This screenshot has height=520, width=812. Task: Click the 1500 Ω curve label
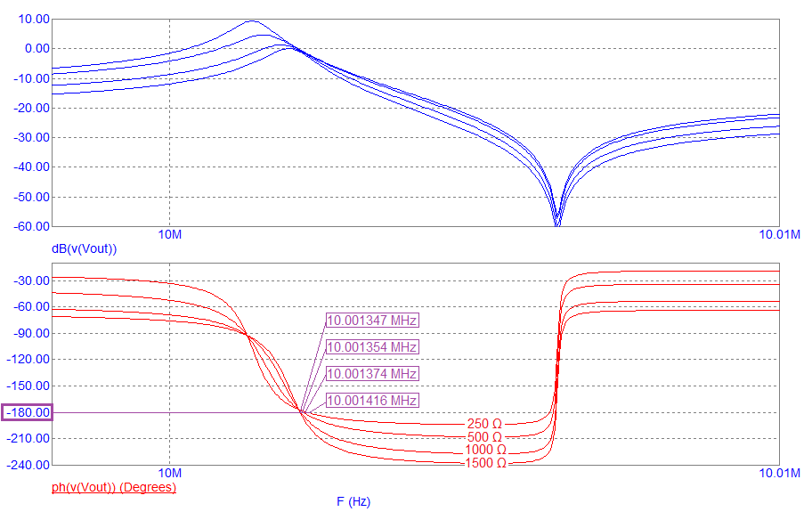tap(484, 463)
